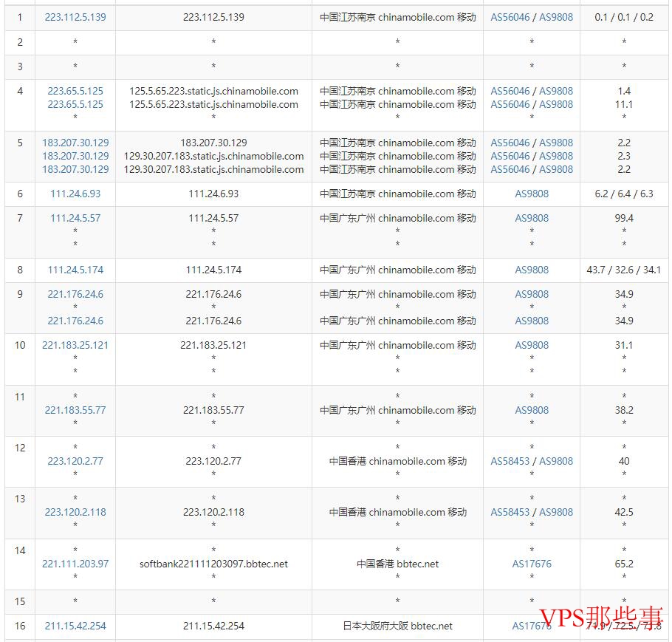Click the first 221.176.24.6 link in hop 9
672x642 pixels.
(75, 294)
